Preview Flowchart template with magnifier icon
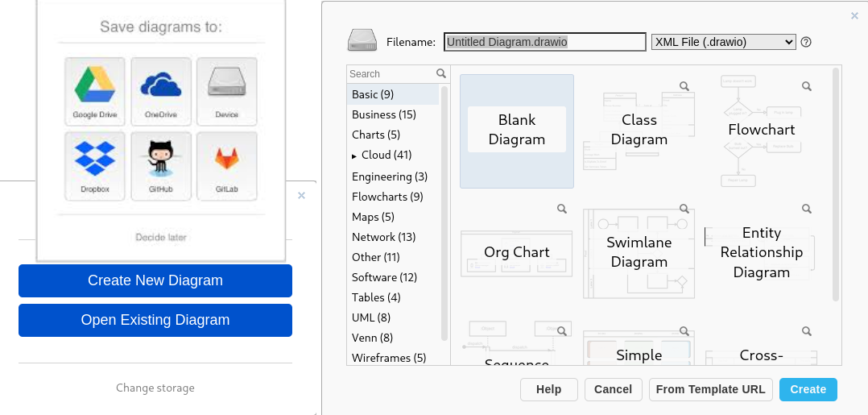The width and height of the screenshot is (868, 415). tap(806, 85)
